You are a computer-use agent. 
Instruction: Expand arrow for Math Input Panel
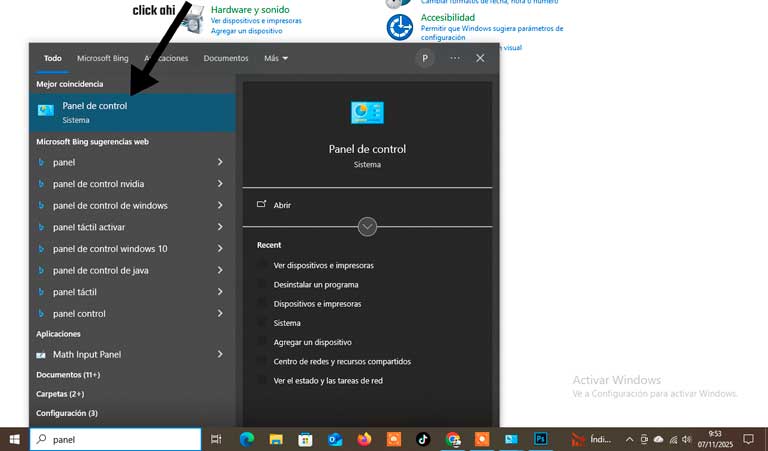tap(220, 354)
